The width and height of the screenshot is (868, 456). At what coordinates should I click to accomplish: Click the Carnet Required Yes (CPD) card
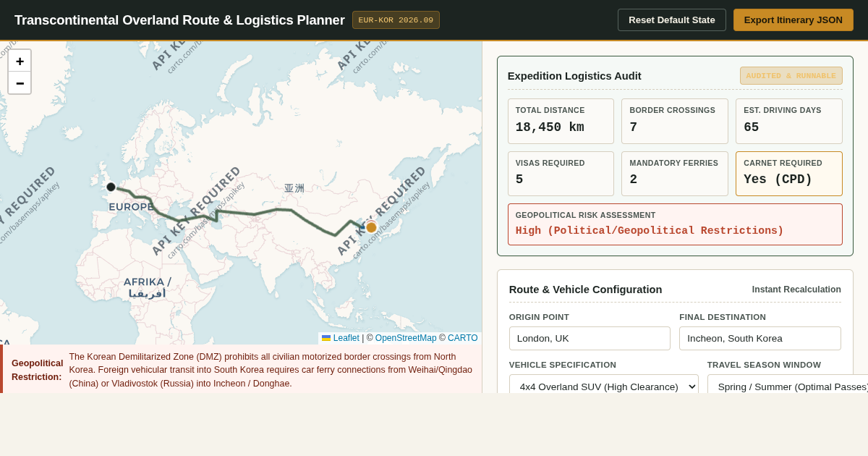[789, 174]
